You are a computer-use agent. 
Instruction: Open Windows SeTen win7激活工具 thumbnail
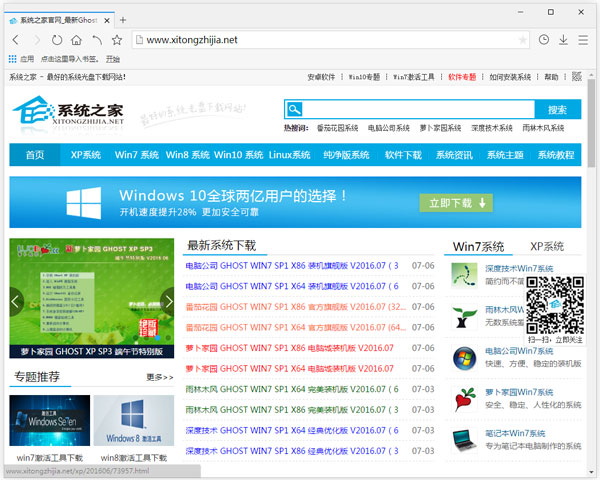[x=50, y=420]
